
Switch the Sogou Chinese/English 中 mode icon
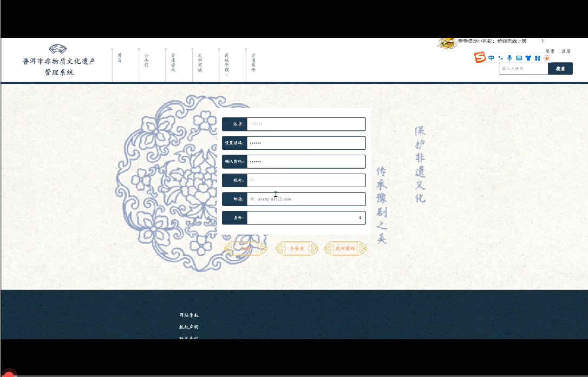click(x=491, y=58)
